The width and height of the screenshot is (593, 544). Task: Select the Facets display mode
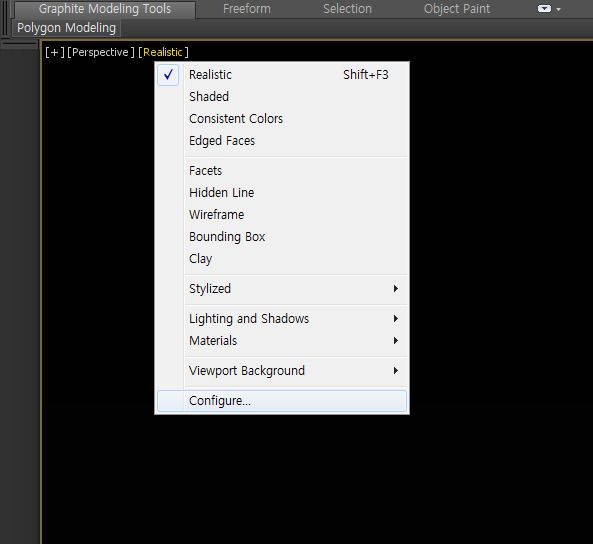pos(282,171)
